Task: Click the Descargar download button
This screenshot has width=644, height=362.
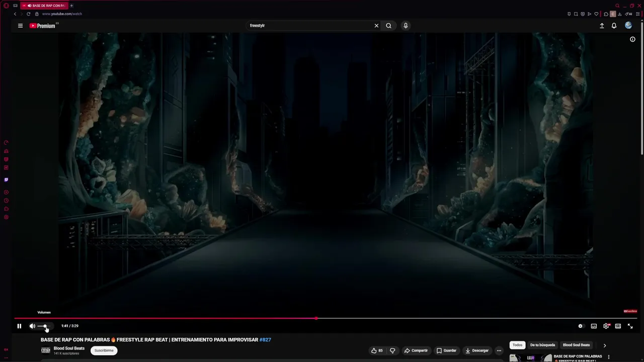Action: [x=477, y=350]
